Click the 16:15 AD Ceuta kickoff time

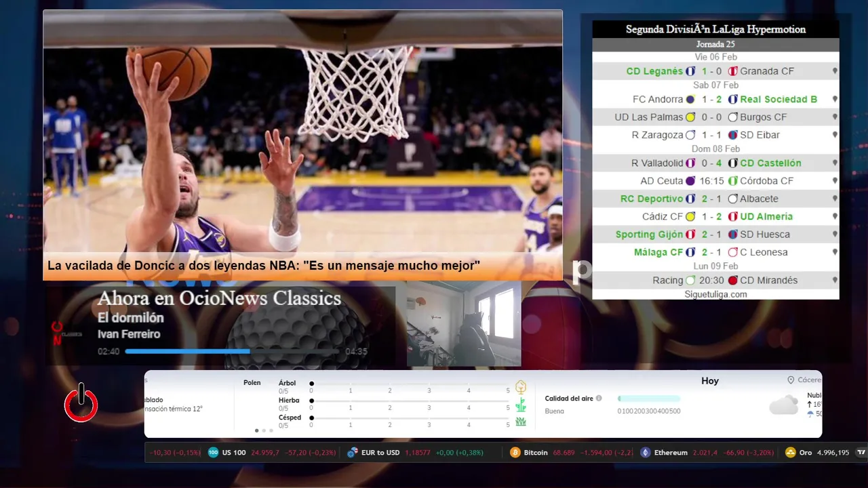711,181
